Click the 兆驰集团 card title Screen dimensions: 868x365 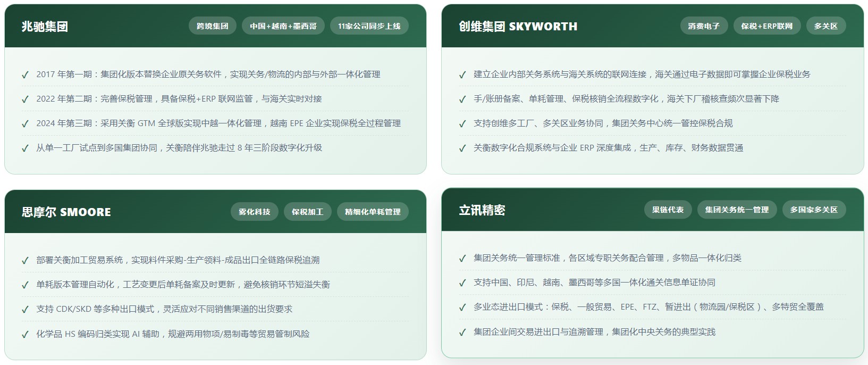click(45, 27)
